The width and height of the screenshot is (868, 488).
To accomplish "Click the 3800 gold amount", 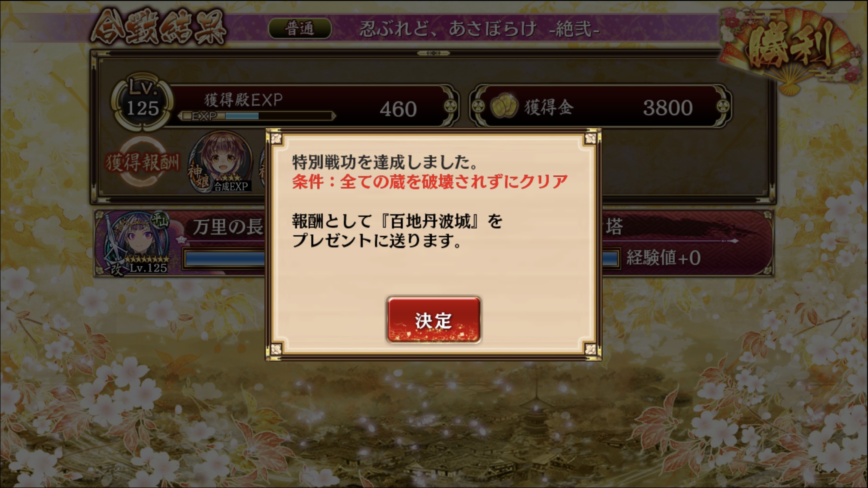I will (668, 108).
